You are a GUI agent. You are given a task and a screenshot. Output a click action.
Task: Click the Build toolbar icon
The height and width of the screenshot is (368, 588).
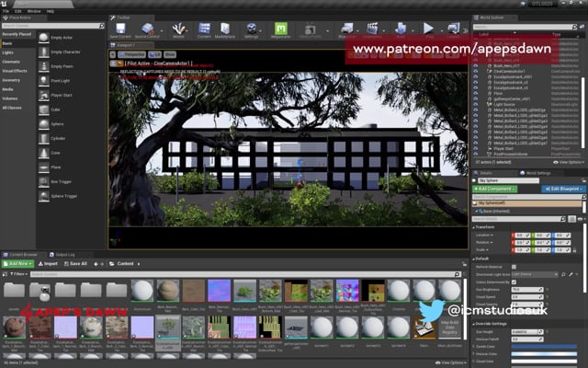point(401,29)
